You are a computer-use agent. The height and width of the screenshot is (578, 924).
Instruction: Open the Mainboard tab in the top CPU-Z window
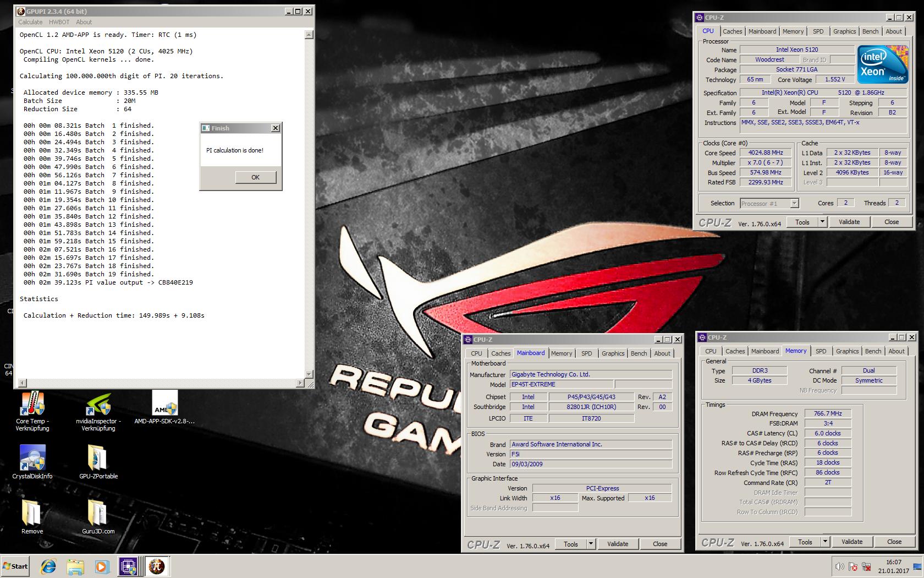[x=762, y=31]
